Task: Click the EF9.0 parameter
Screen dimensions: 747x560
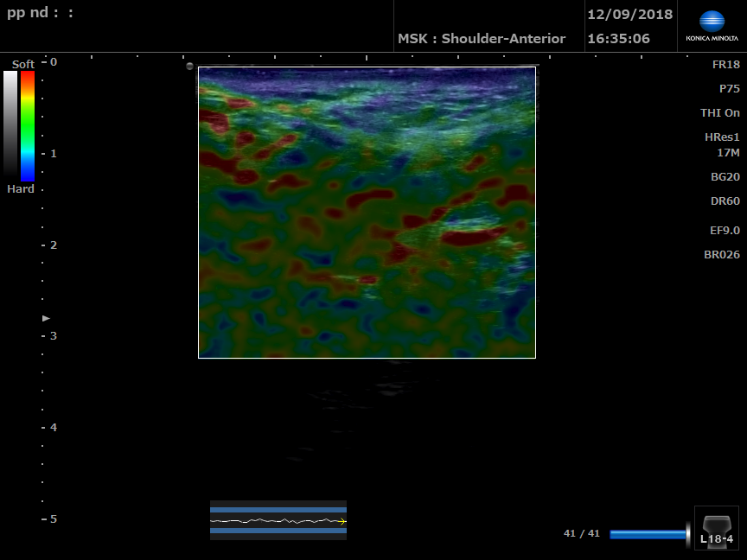Action: click(x=725, y=231)
